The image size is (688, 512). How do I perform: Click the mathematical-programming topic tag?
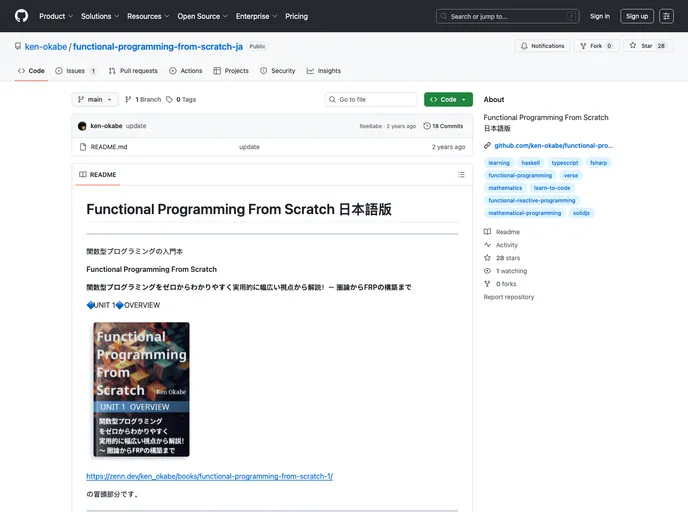524,213
